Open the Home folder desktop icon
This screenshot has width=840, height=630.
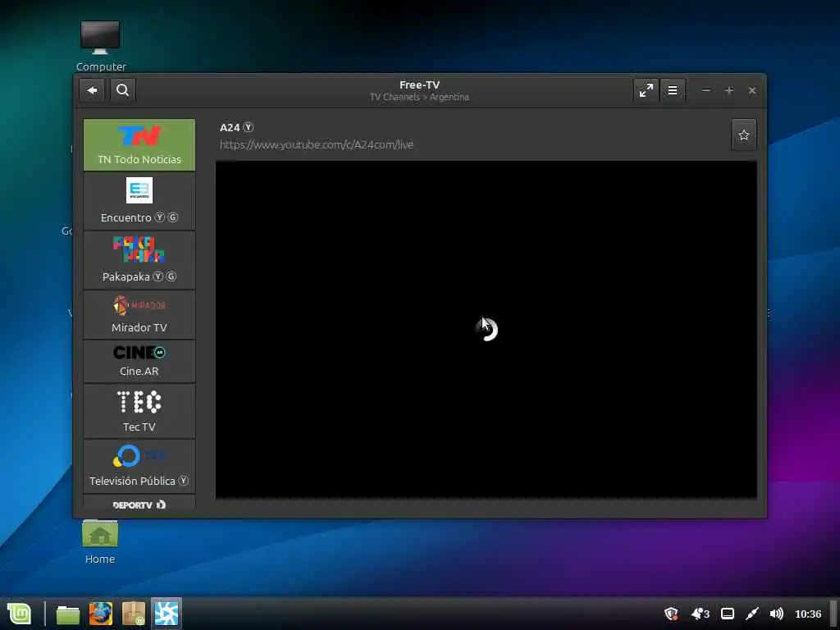click(x=100, y=542)
